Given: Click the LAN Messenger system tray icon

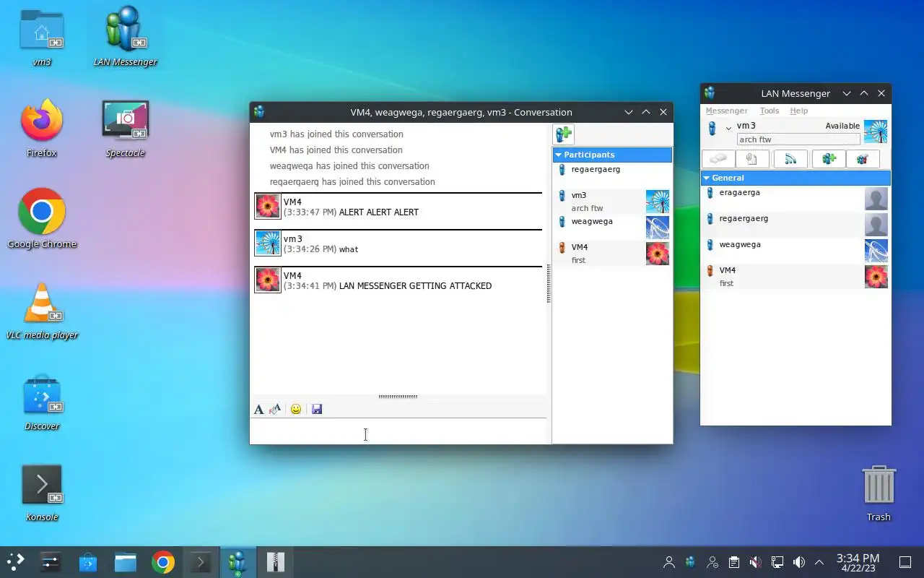Looking at the screenshot, I should click(691, 562).
